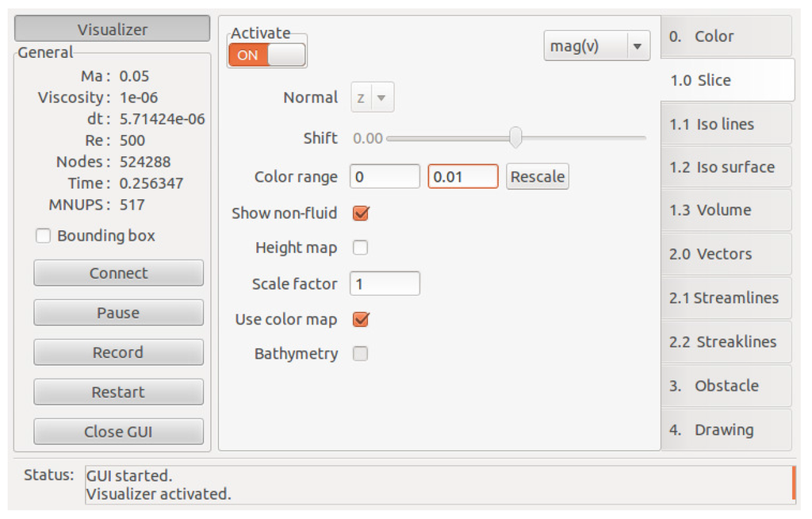The height and width of the screenshot is (519, 812).
Task: Click the Scale factor input field
Action: pyautogui.click(x=385, y=284)
